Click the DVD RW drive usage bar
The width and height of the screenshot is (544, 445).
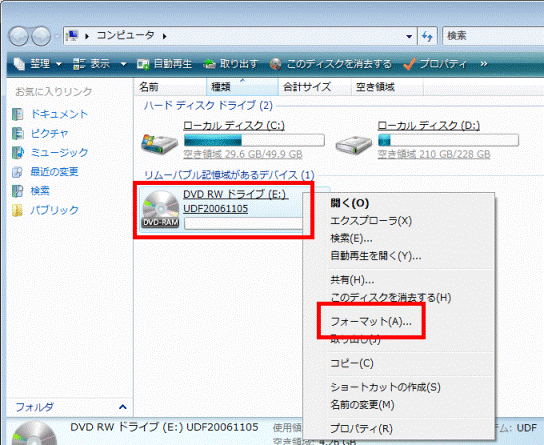244,224
